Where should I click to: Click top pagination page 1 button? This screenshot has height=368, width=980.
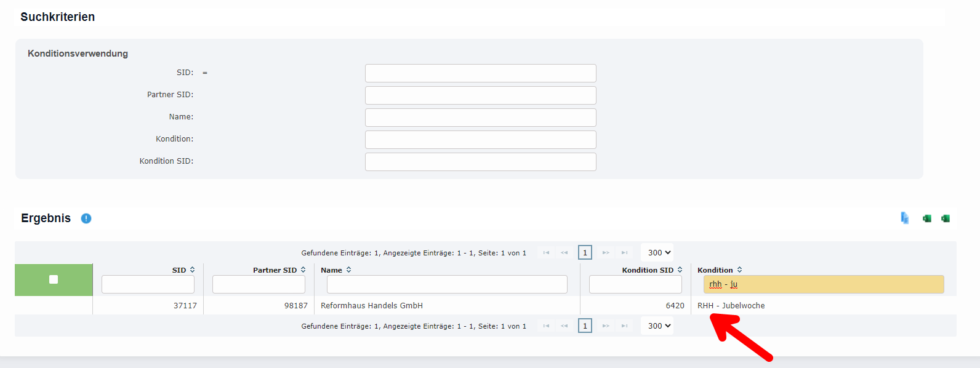tap(585, 253)
